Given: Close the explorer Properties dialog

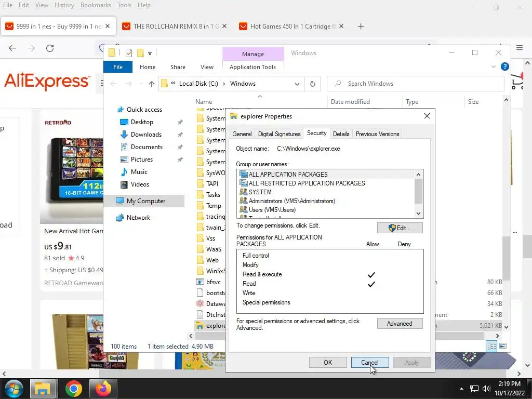Looking at the screenshot, I should click(x=427, y=116).
